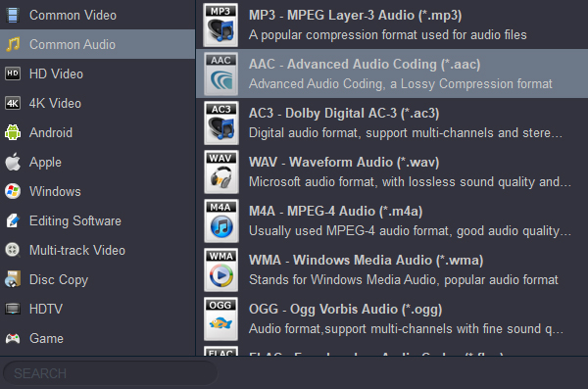Click the Game controller icon

coord(13,338)
